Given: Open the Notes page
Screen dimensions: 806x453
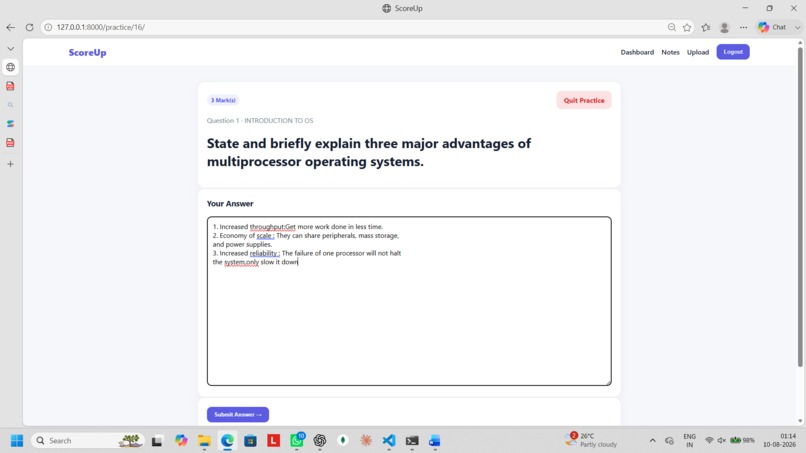Looking at the screenshot, I should click(x=670, y=52).
